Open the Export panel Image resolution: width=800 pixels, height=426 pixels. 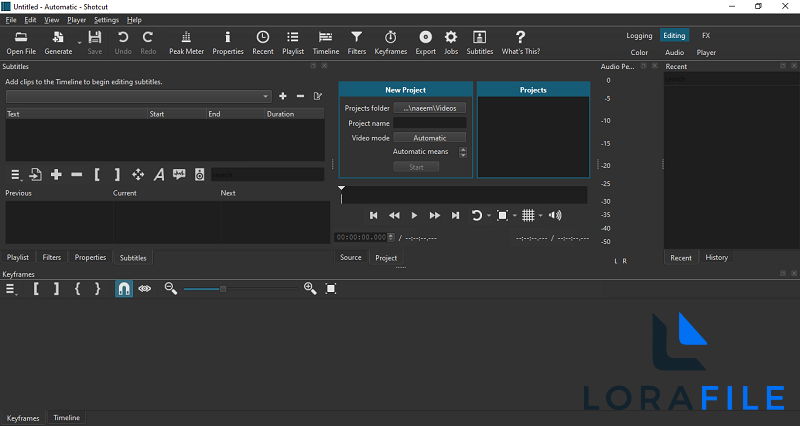click(x=426, y=43)
